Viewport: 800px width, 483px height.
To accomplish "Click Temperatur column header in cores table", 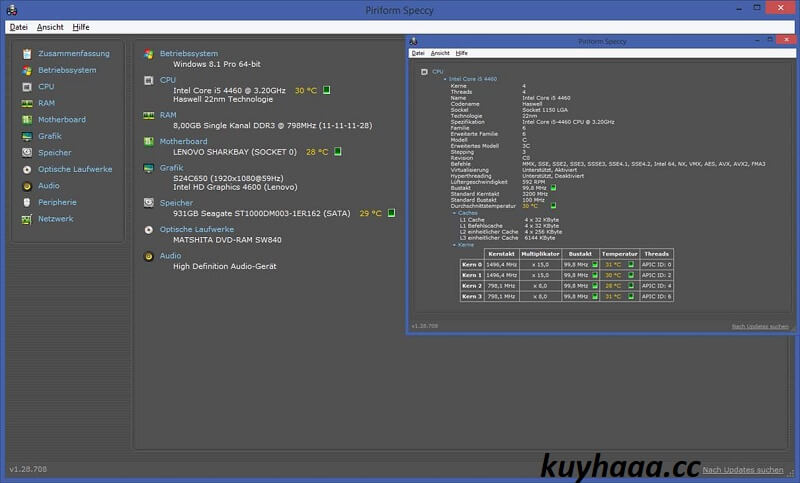I will pyautogui.click(x=619, y=254).
